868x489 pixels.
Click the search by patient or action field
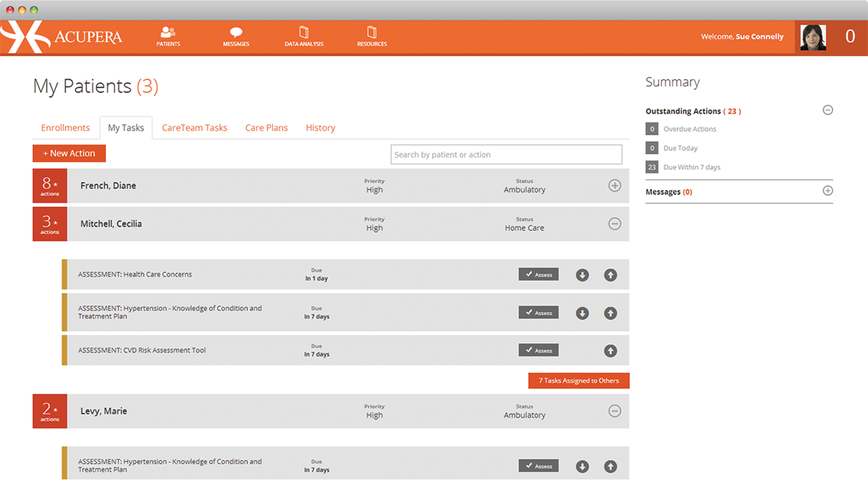click(x=506, y=154)
